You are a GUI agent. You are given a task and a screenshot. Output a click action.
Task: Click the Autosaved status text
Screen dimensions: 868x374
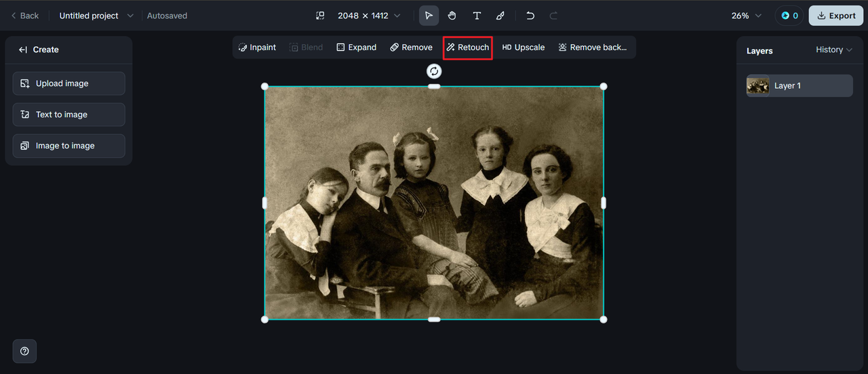pos(167,16)
